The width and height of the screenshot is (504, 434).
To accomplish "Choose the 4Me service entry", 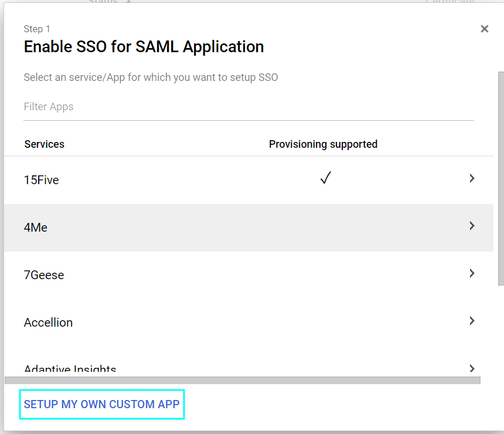I will [36, 228].
